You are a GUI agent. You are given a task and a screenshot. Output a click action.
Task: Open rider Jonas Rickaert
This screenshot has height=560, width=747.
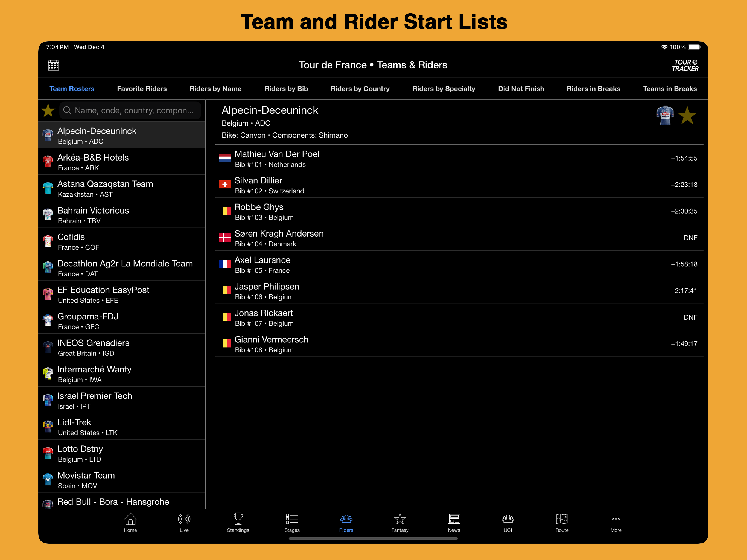click(459, 317)
